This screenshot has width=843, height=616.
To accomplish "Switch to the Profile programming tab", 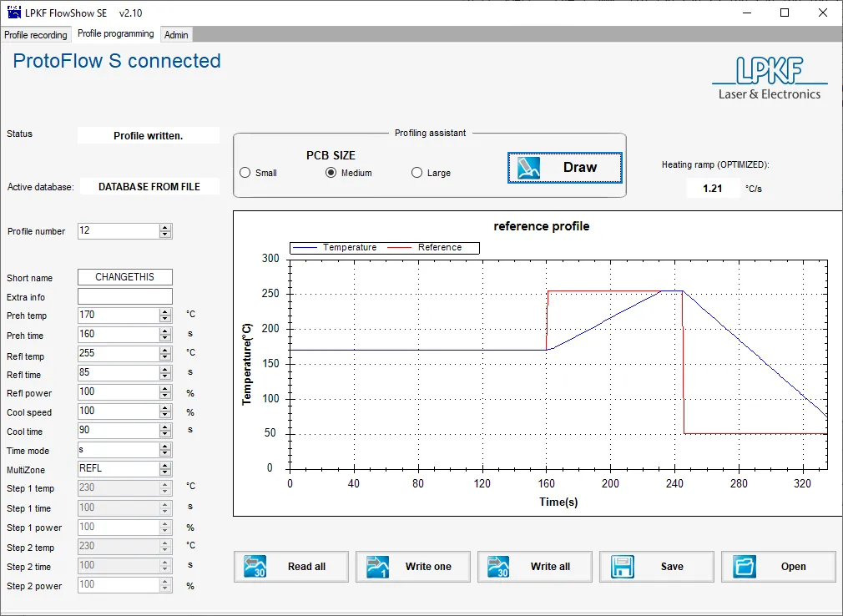I will click(x=115, y=33).
